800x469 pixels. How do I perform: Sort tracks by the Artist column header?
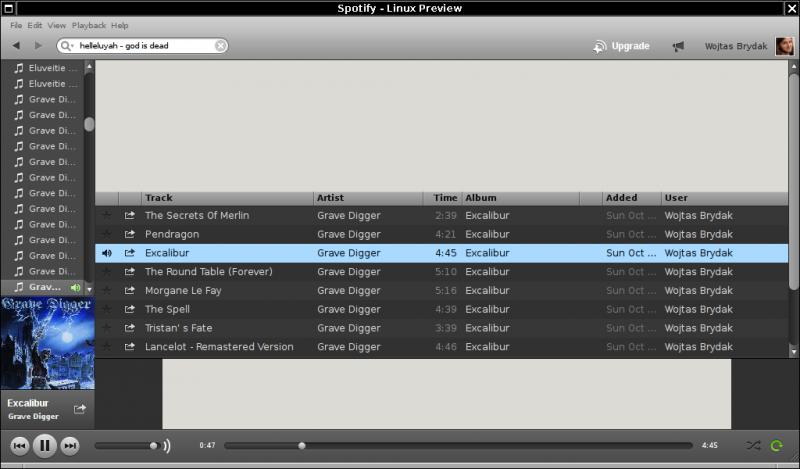331,198
